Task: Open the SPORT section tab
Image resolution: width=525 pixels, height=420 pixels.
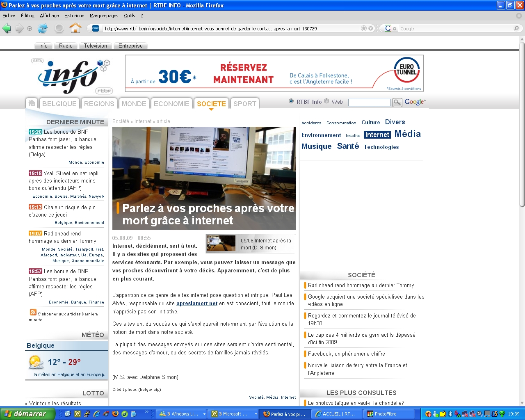Action: [245, 104]
